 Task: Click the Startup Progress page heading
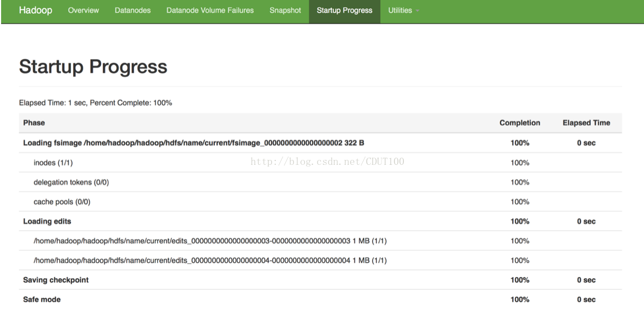(x=93, y=66)
